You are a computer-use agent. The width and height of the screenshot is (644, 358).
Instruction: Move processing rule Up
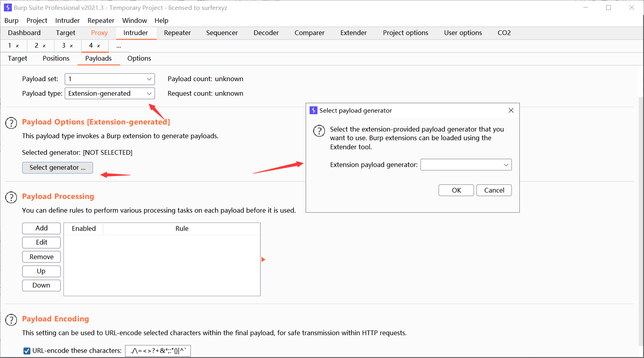click(41, 271)
